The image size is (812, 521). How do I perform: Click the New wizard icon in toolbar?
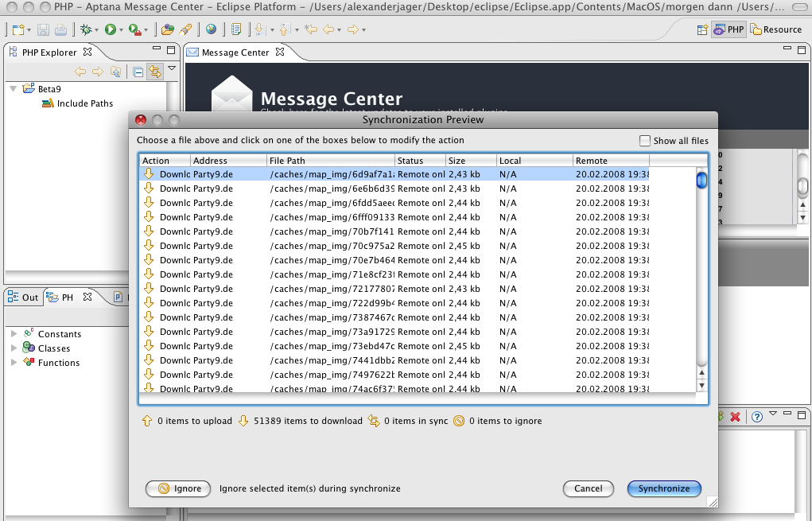(17, 29)
